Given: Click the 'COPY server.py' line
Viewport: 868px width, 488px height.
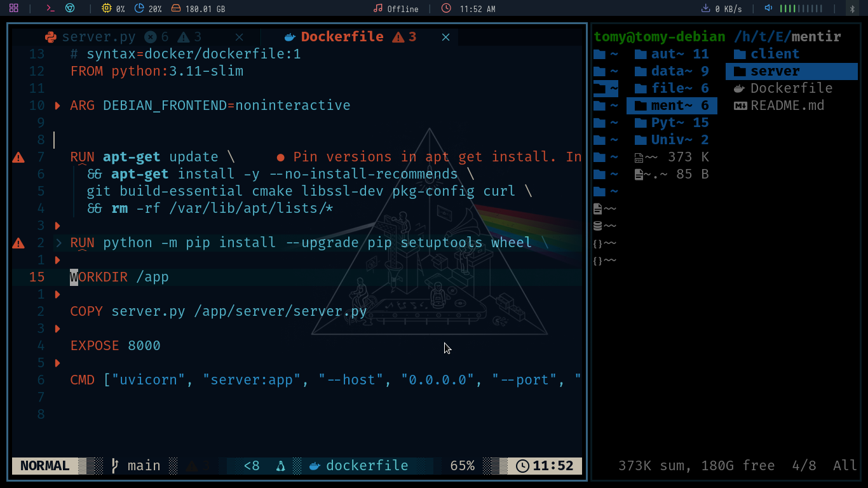Looking at the screenshot, I should click(219, 311).
